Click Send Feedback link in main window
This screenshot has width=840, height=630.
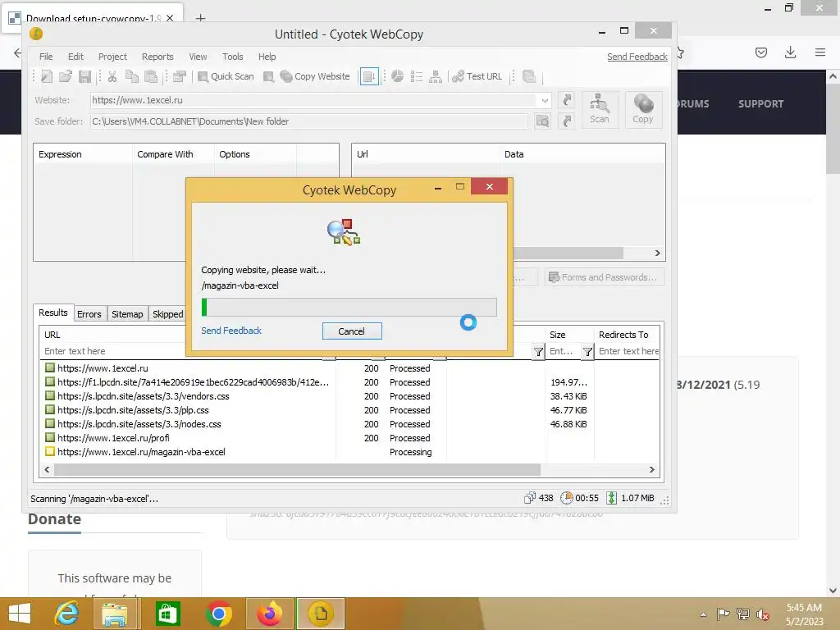(637, 57)
